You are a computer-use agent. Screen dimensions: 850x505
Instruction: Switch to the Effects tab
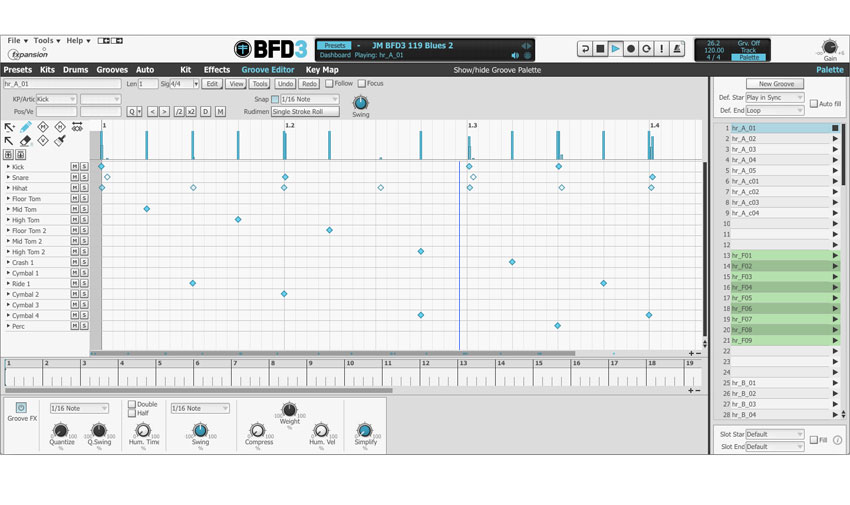point(217,70)
